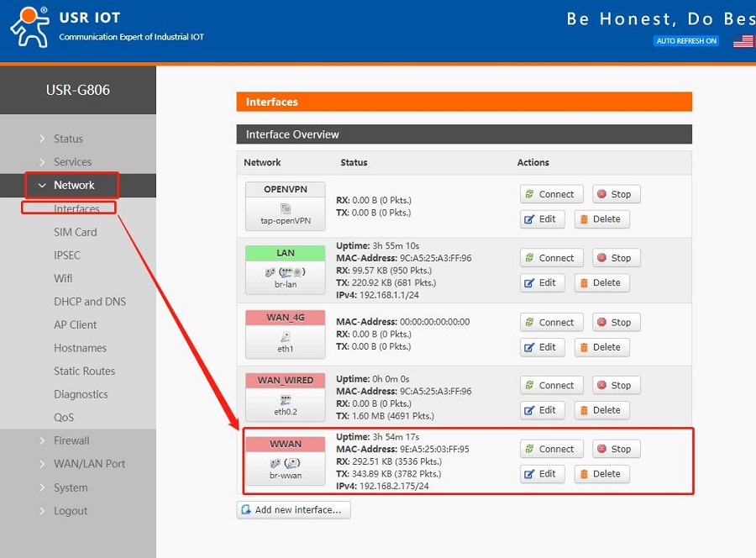
Task: Click the WAN_WIRED TX 1.60 MB value
Action: (x=393, y=416)
